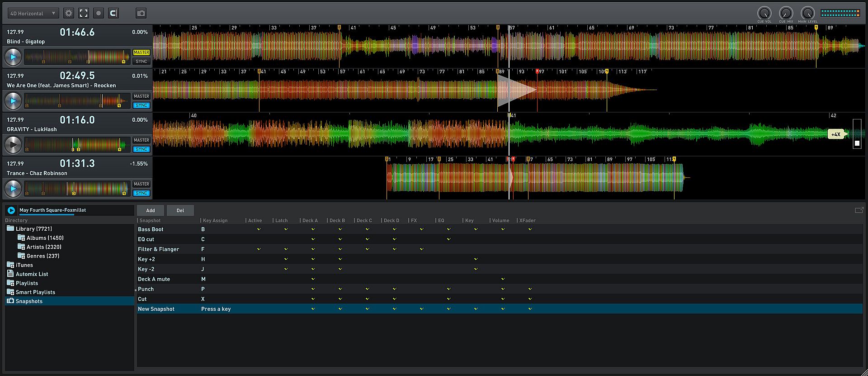This screenshot has width=868, height=376.
Task: Open Albums (1450) in directory
Action: point(45,238)
